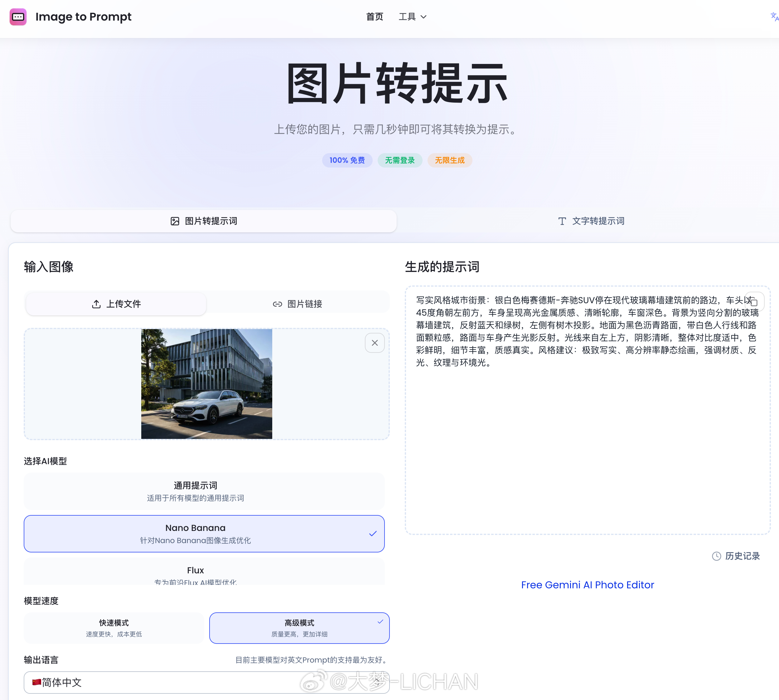Screen dimensions: 779x700
Task: Click the translate language icon
Action: click(774, 17)
